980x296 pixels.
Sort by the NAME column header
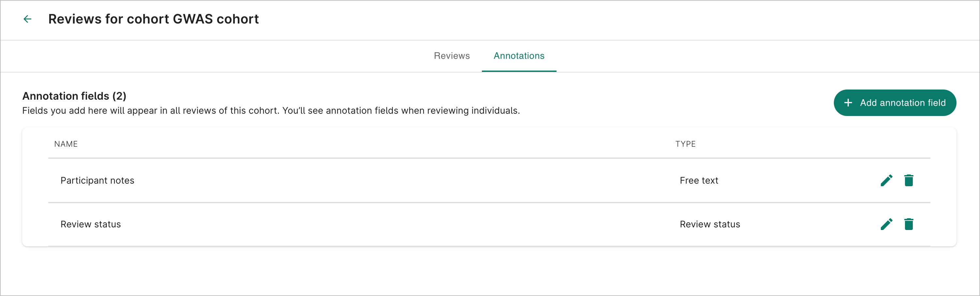click(66, 144)
